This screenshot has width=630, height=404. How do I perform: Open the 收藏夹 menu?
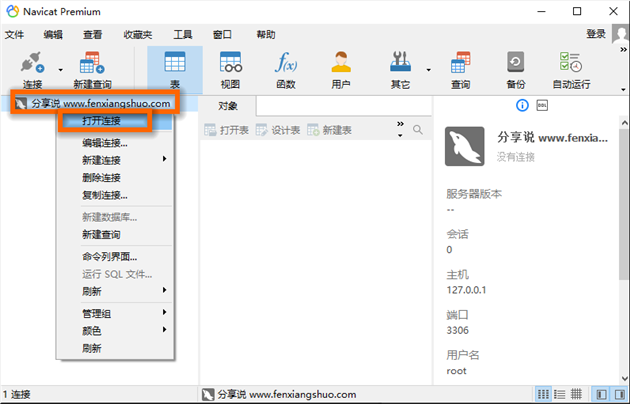pos(138,35)
